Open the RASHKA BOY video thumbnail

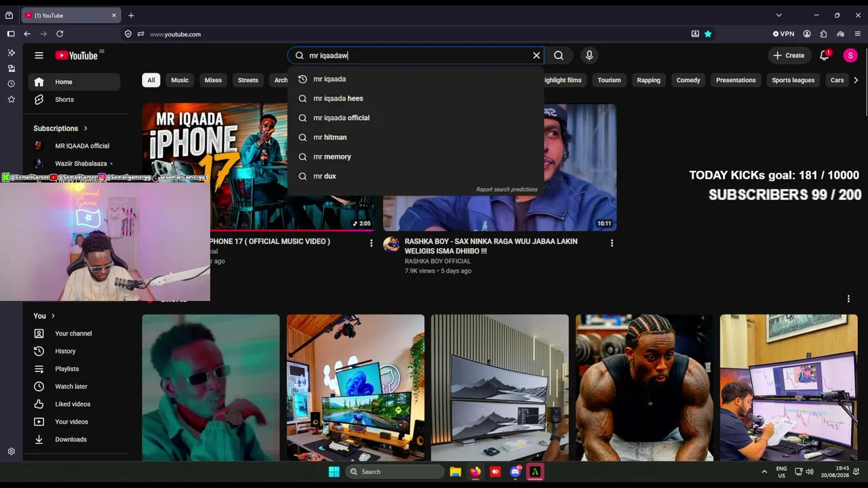(500, 167)
